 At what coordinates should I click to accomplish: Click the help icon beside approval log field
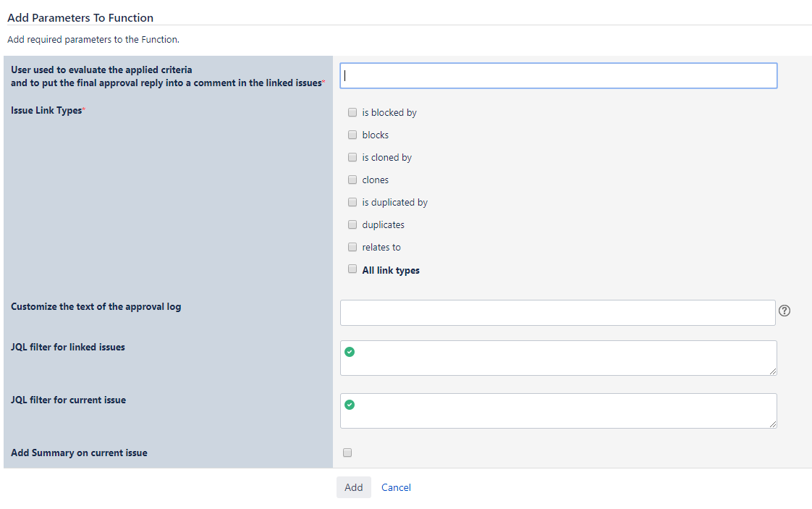coord(784,311)
